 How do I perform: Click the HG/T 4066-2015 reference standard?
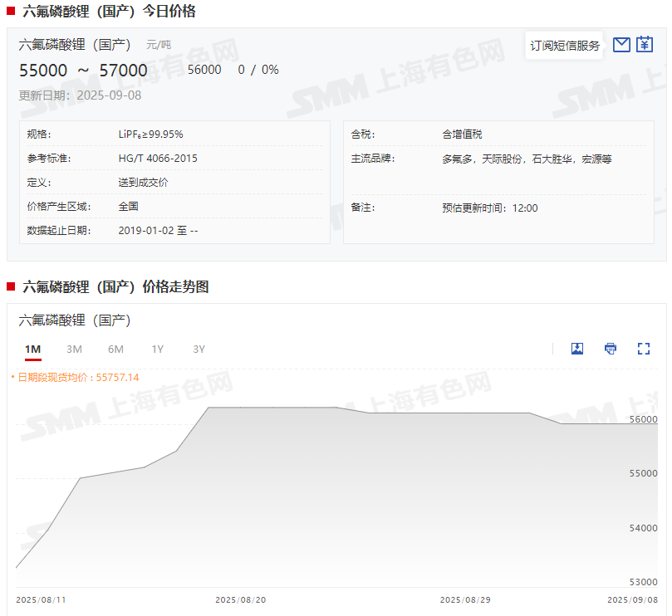[x=158, y=159]
